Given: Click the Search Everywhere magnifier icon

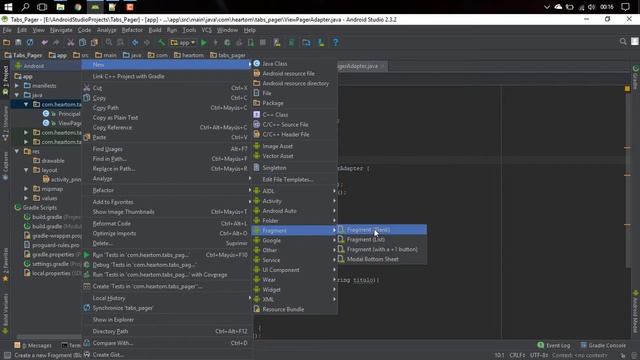Looking at the screenshot, I should coord(623,42).
